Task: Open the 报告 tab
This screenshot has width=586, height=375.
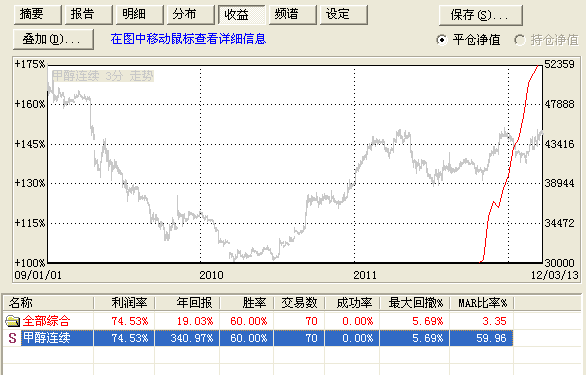Action: [x=89, y=15]
